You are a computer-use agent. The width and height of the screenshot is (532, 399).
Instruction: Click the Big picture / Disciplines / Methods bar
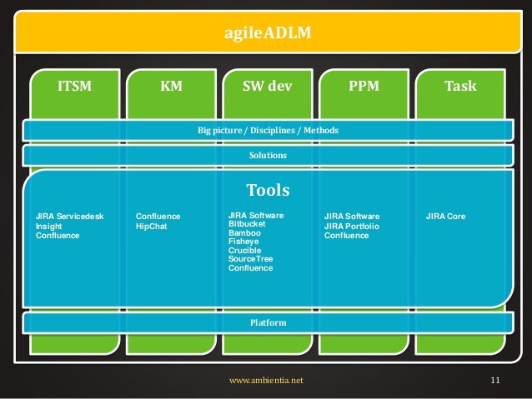tap(268, 130)
